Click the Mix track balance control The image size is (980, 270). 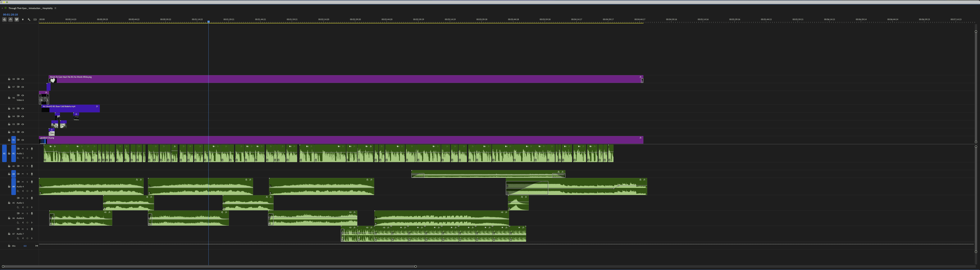click(37, 246)
